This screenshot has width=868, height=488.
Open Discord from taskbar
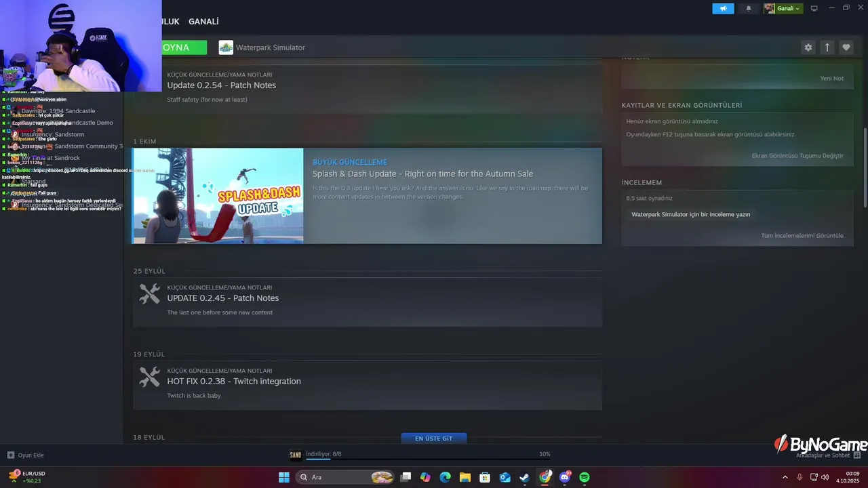coord(565,477)
